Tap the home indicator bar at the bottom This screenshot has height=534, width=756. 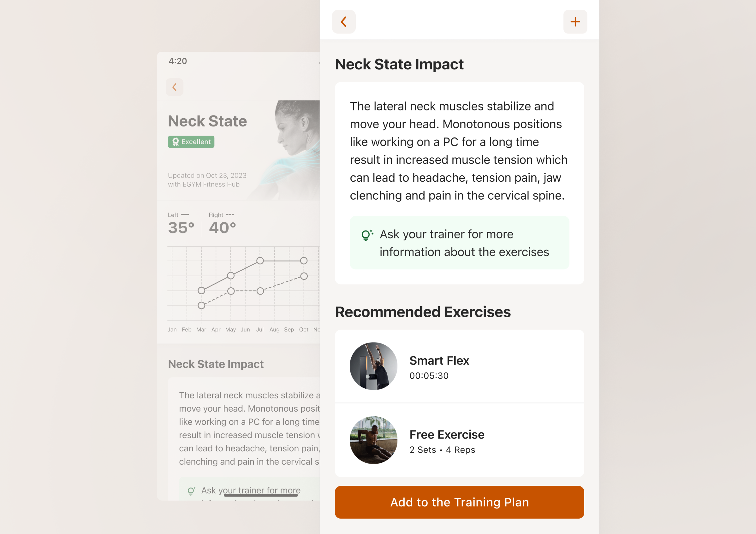click(x=261, y=495)
